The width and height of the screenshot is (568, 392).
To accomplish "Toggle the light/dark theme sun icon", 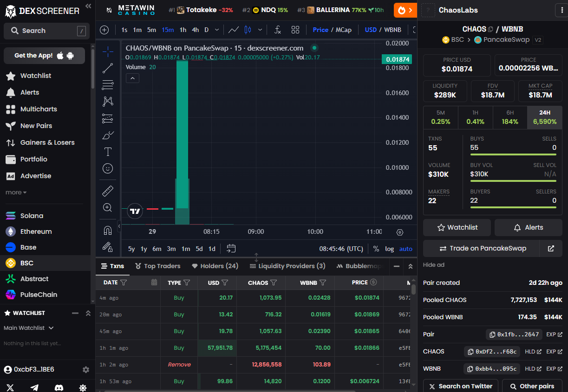I will pyautogui.click(x=83, y=387).
